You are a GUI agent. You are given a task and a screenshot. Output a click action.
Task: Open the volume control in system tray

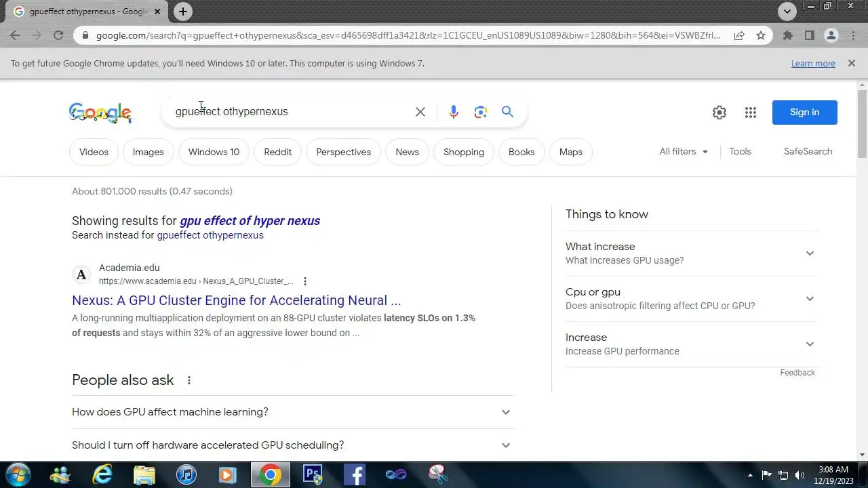tap(800, 475)
